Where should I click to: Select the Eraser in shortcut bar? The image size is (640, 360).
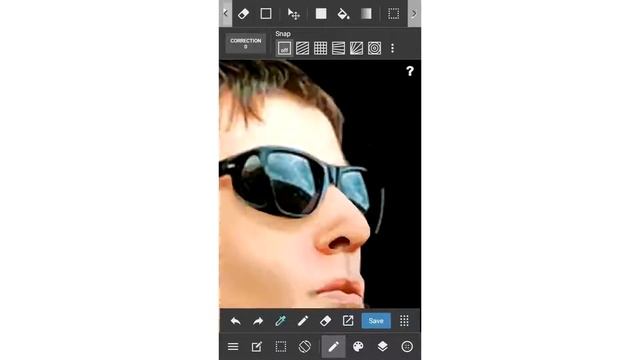[x=325, y=321]
